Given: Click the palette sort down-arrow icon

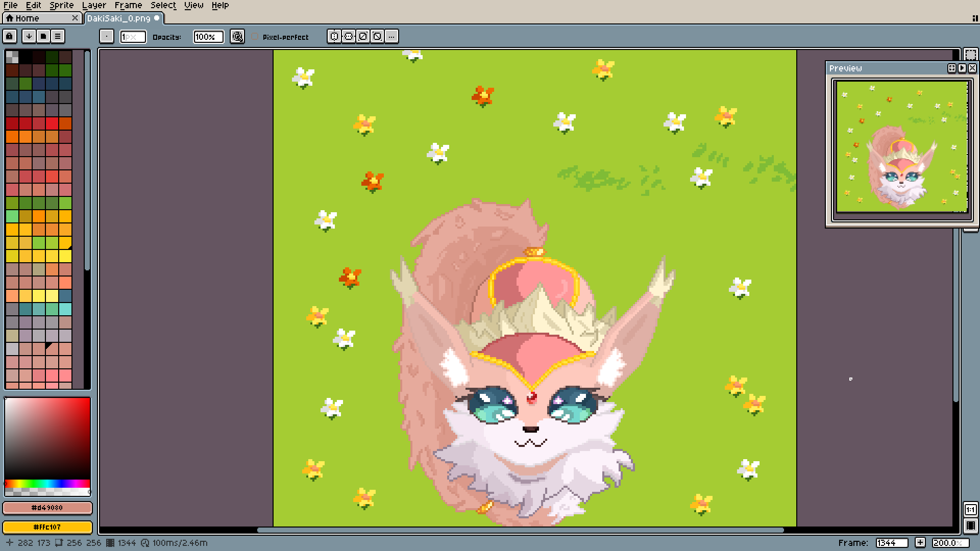Looking at the screenshot, I should tap(29, 36).
